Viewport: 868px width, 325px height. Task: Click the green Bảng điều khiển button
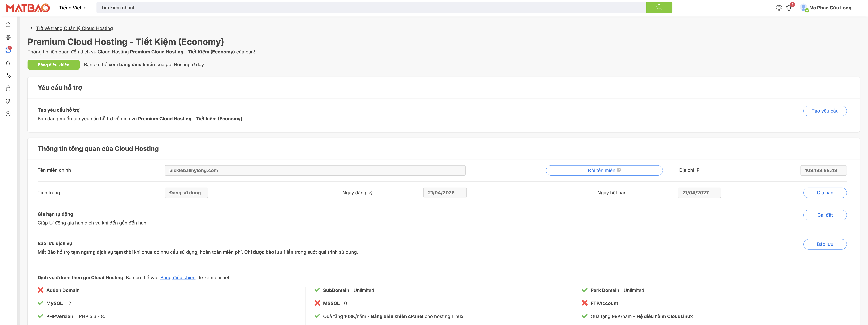pos(54,65)
